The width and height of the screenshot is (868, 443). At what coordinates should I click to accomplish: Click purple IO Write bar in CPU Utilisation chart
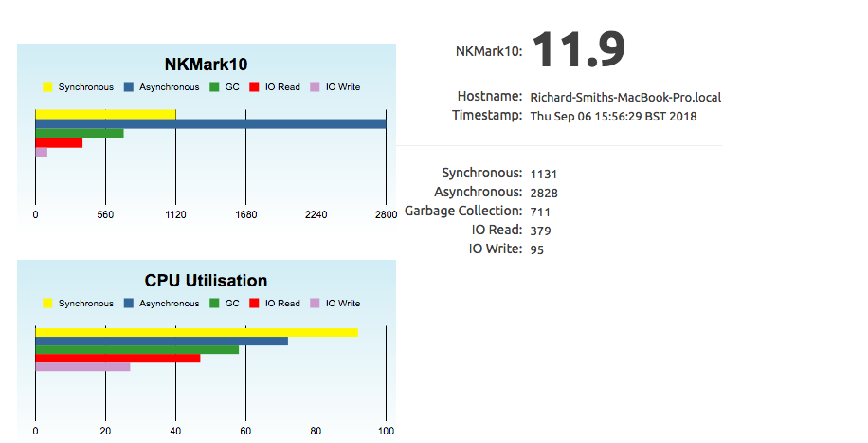(x=83, y=366)
